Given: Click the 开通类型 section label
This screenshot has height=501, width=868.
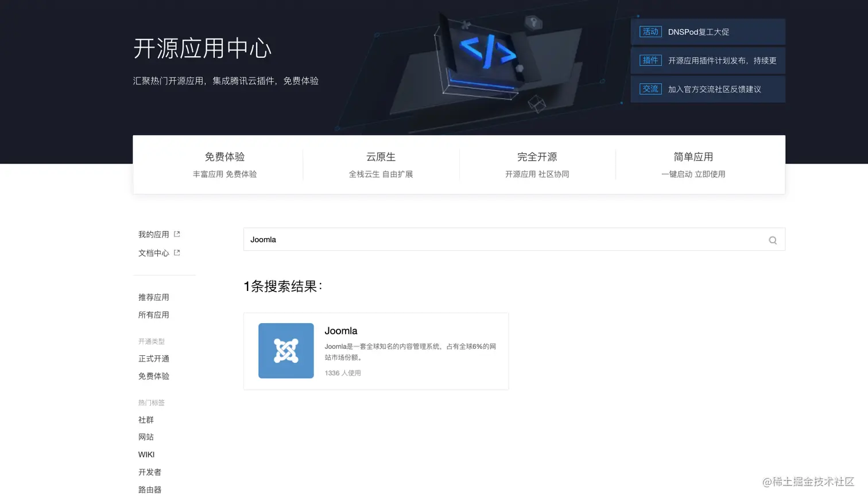Looking at the screenshot, I should tap(152, 341).
